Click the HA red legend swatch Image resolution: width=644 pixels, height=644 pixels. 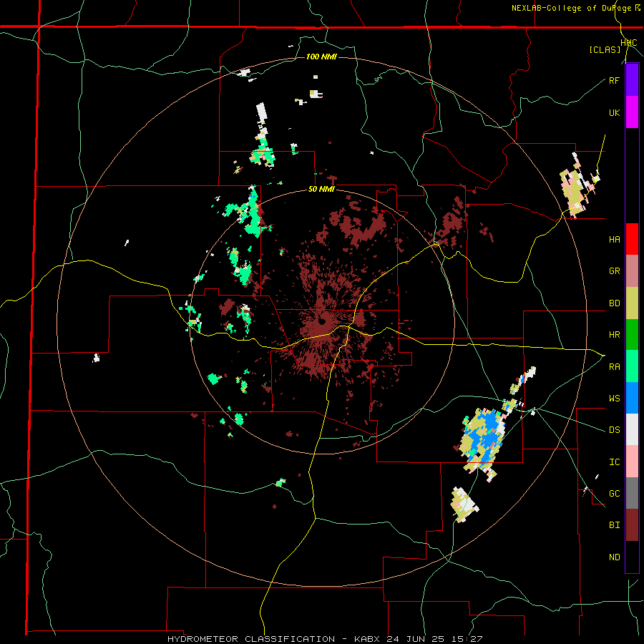632,239
